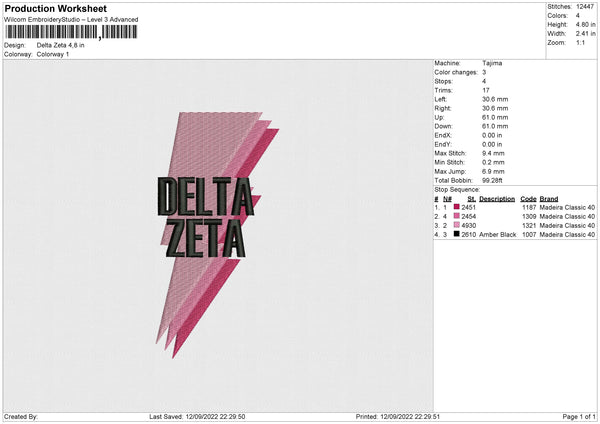Click the 'EndX:' value '0.00 in'

[x=492, y=135]
